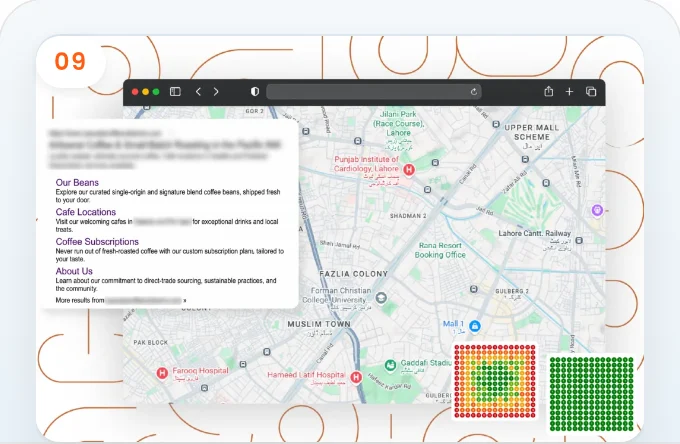Show the tab overview icon

point(591,91)
